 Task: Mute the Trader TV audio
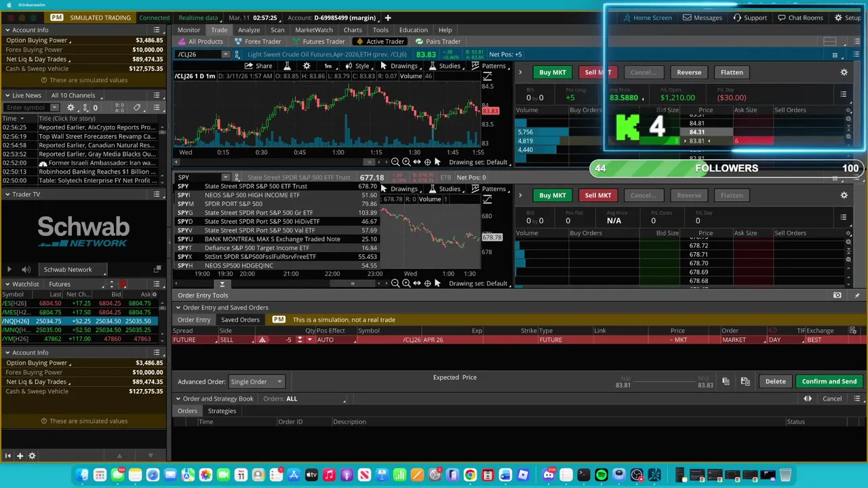[x=26, y=270]
